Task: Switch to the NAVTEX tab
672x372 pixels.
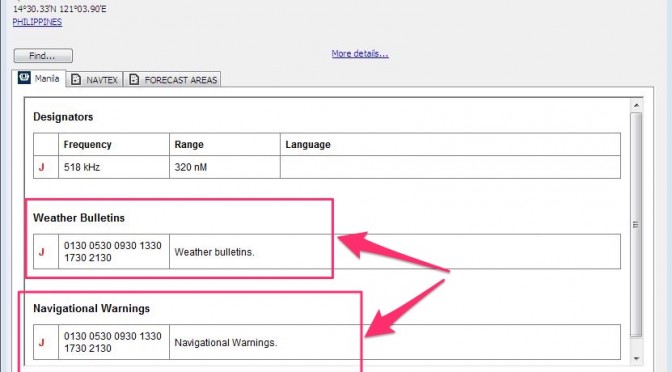Action: (x=94, y=80)
